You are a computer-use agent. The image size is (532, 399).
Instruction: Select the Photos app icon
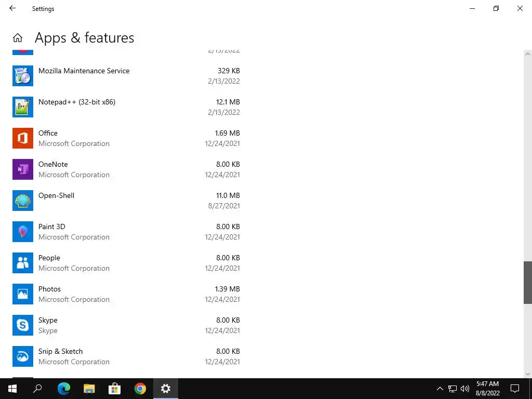23,294
